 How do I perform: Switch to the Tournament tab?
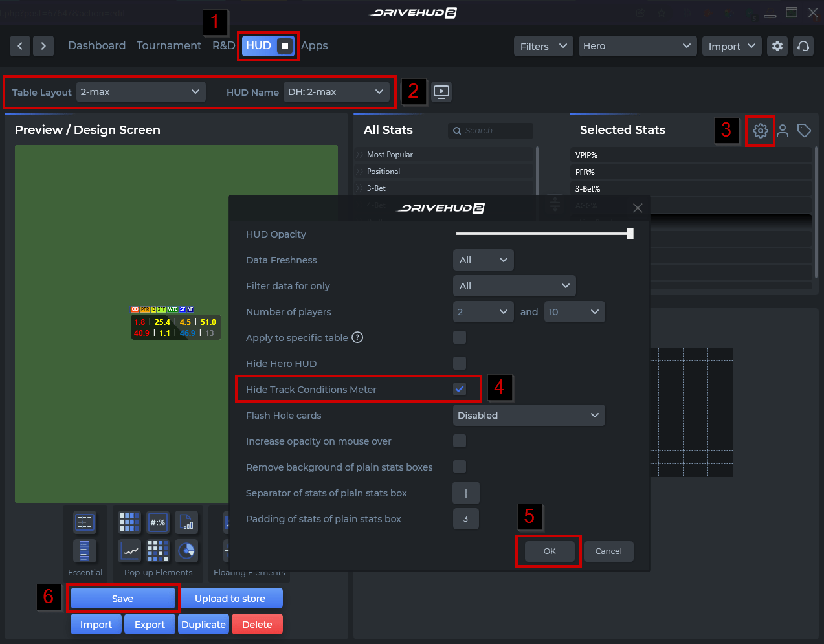click(169, 45)
